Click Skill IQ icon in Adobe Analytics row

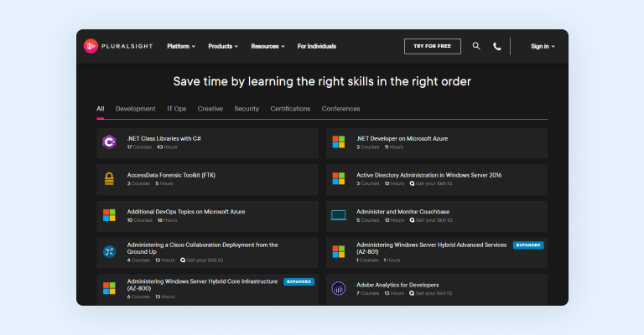412,293
